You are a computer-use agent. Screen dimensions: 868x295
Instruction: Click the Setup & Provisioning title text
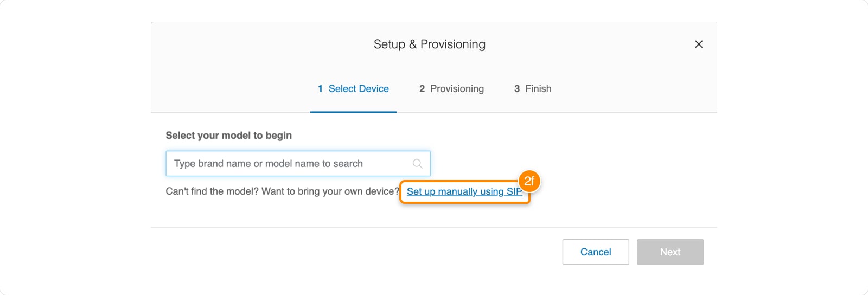(429, 44)
